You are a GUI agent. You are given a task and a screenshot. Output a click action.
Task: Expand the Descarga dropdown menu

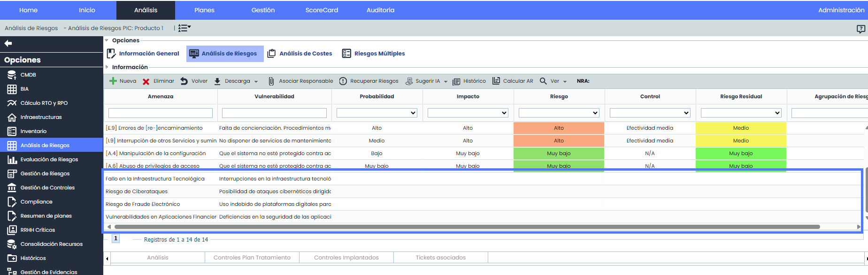coord(256,81)
